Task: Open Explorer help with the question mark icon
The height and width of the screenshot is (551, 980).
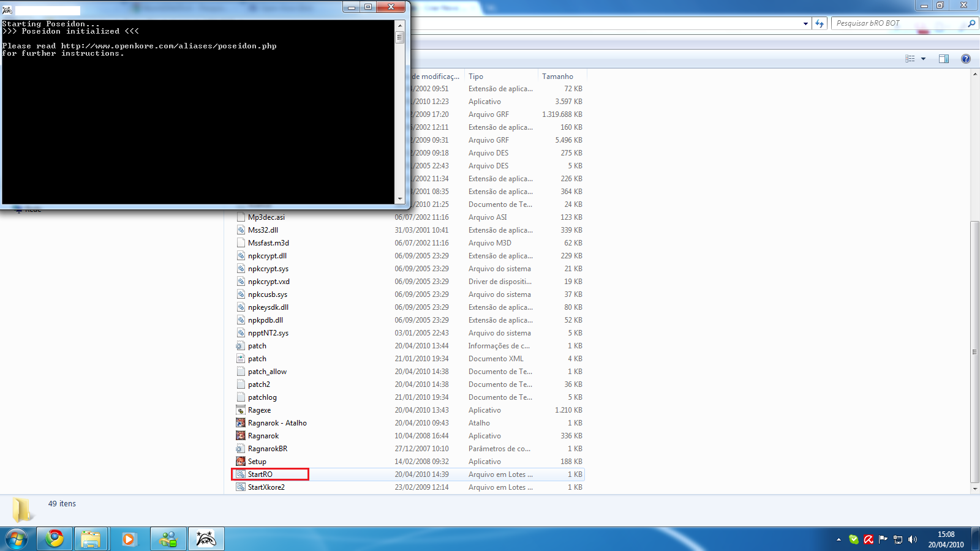Action: tap(966, 59)
